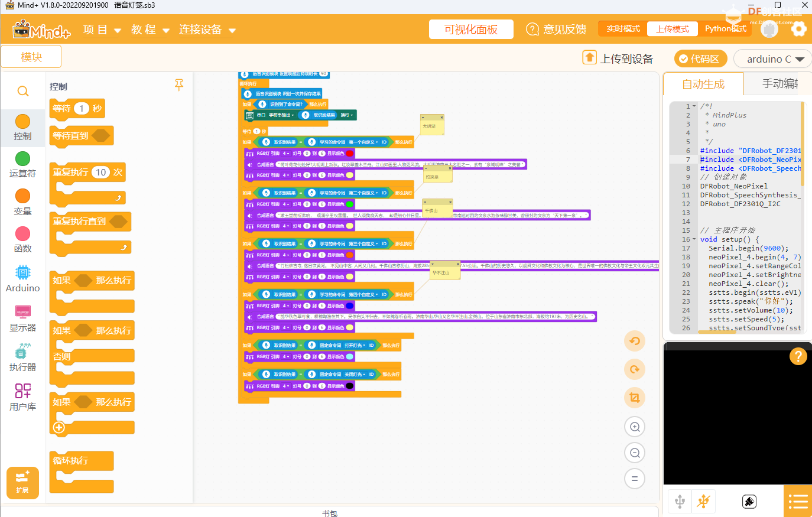Collapse code fold arrow at line 16
Viewport: 812px width, 517px height.
point(694,239)
